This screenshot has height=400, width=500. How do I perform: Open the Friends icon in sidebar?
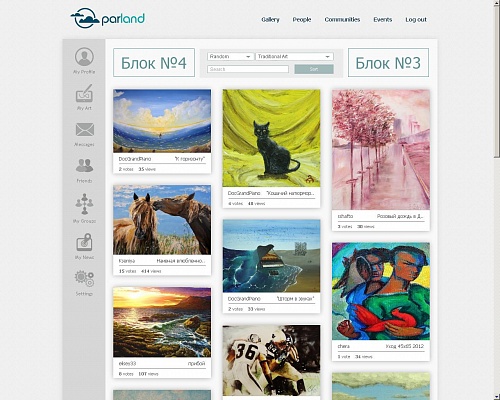(84, 165)
